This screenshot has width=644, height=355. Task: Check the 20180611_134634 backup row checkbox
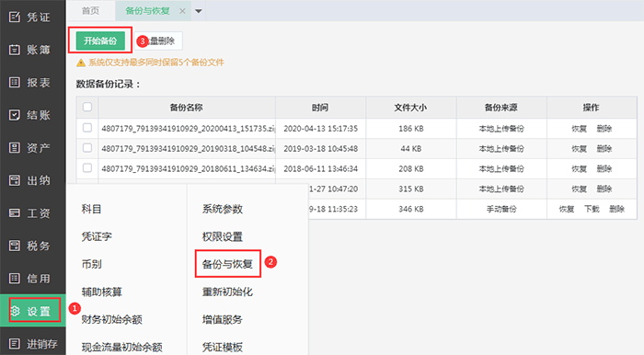coord(87,168)
